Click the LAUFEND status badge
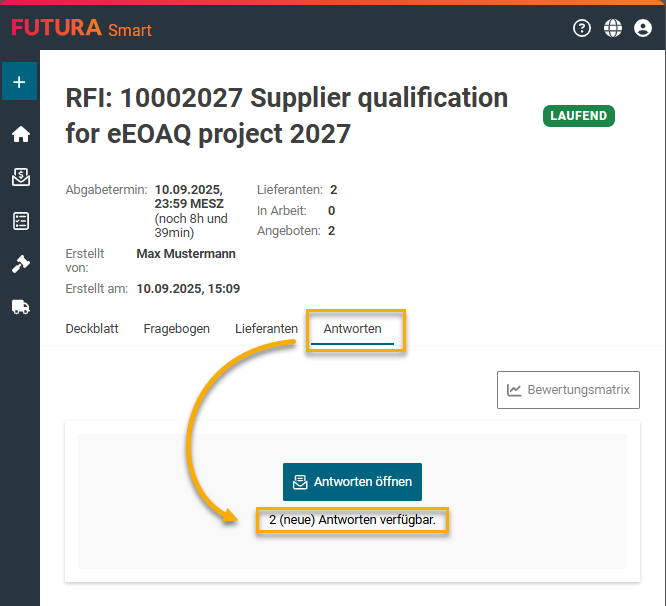Image resolution: width=666 pixels, height=606 pixels. click(x=578, y=116)
